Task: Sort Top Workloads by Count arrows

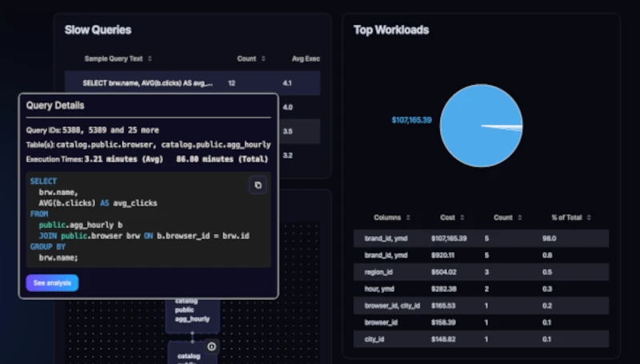Action: point(519,218)
